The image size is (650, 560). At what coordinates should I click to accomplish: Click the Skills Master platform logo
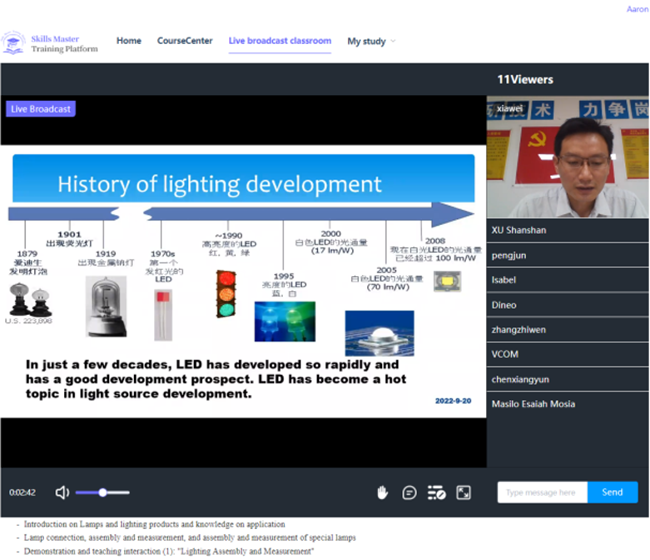pyautogui.click(x=13, y=42)
